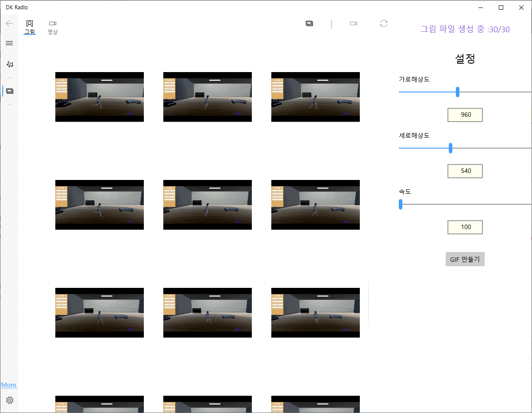This screenshot has height=413, width=532.
Task: Click the back arrow in the sidebar
Action: click(9, 23)
